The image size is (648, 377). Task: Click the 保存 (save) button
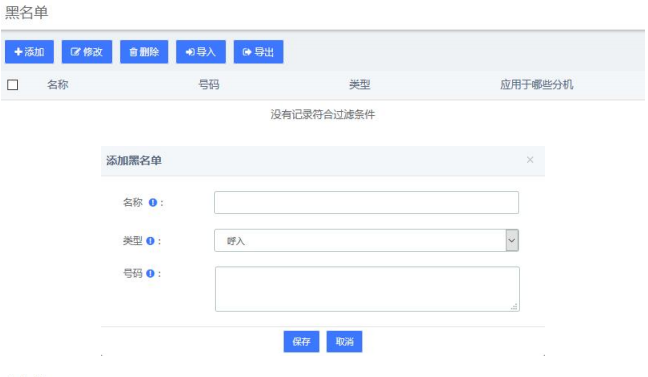301,341
